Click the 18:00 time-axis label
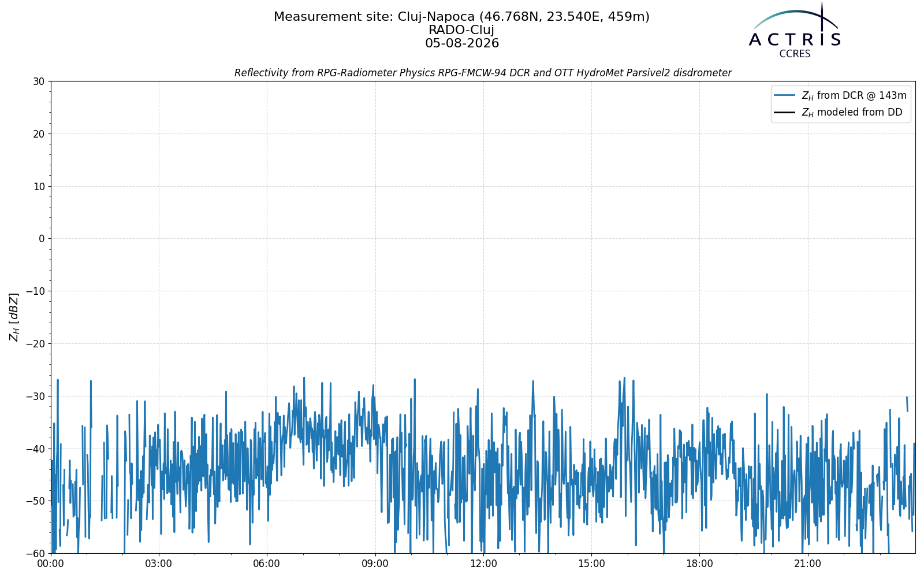The height and width of the screenshot is (578, 924). click(699, 564)
